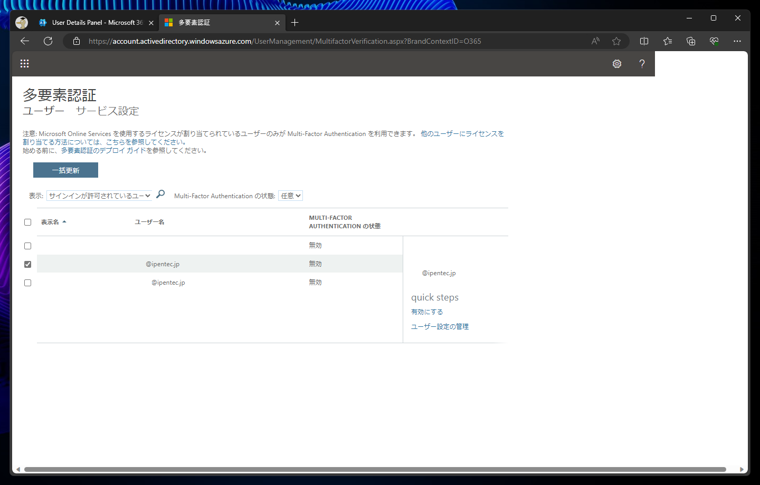Open the settings gear in page header
Screen dimensions: 760x485
(617, 63)
